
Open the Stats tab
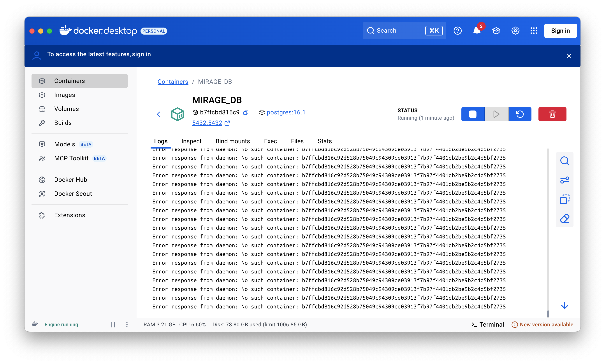click(x=324, y=141)
